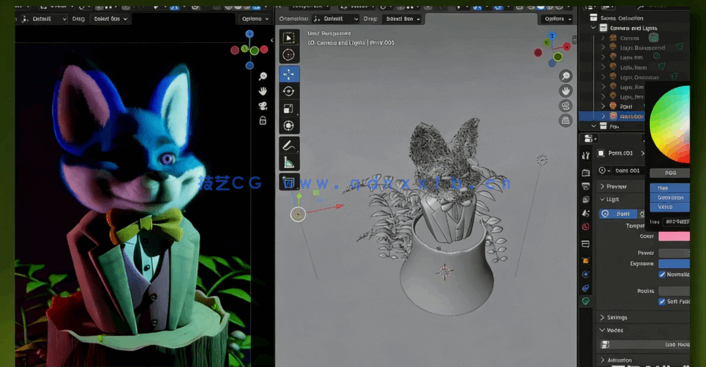
Task: Open left viewport Select Box drag dropdown
Action: tap(110, 19)
